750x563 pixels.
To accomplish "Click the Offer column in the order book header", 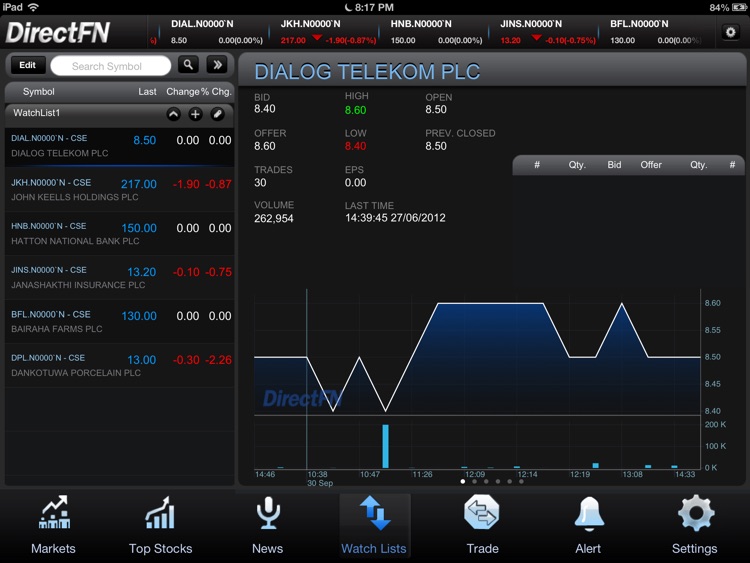I will pos(651,165).
